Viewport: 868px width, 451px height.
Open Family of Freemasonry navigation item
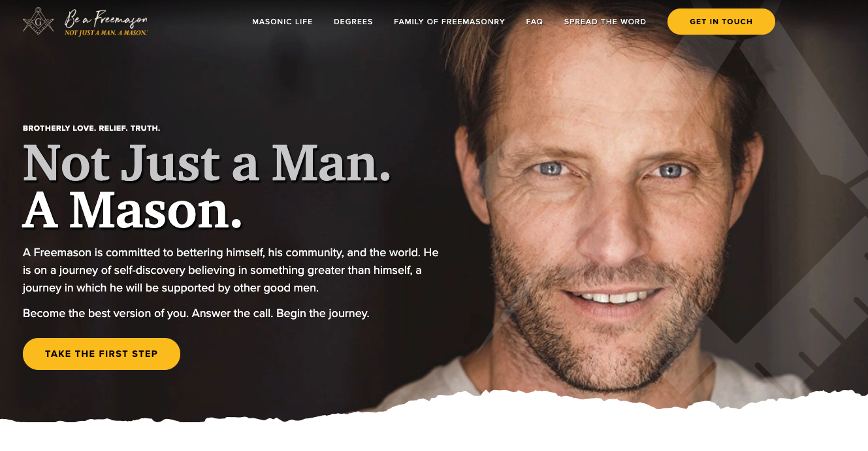pyautogui.click(x=449, y=22)
